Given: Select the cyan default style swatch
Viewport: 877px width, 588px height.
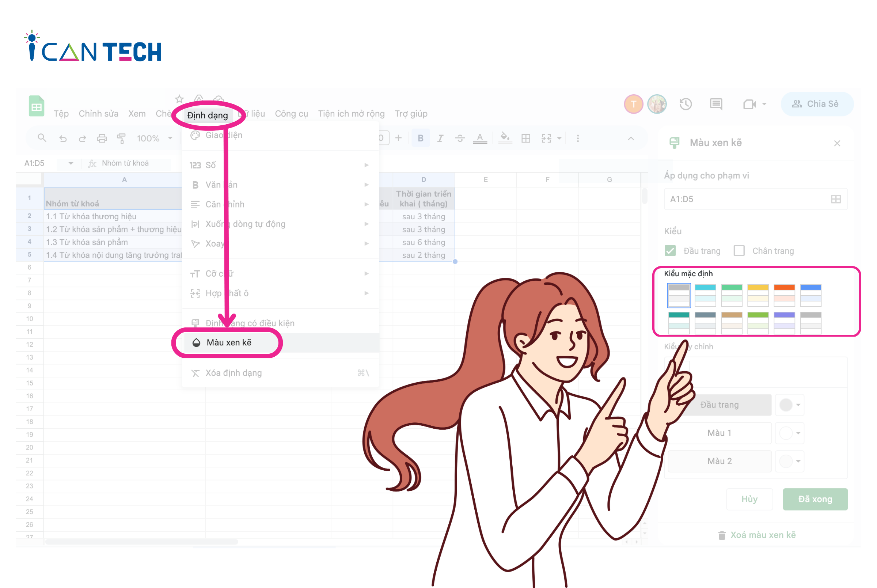Looking at the screenshot, I should pos(705,296).
